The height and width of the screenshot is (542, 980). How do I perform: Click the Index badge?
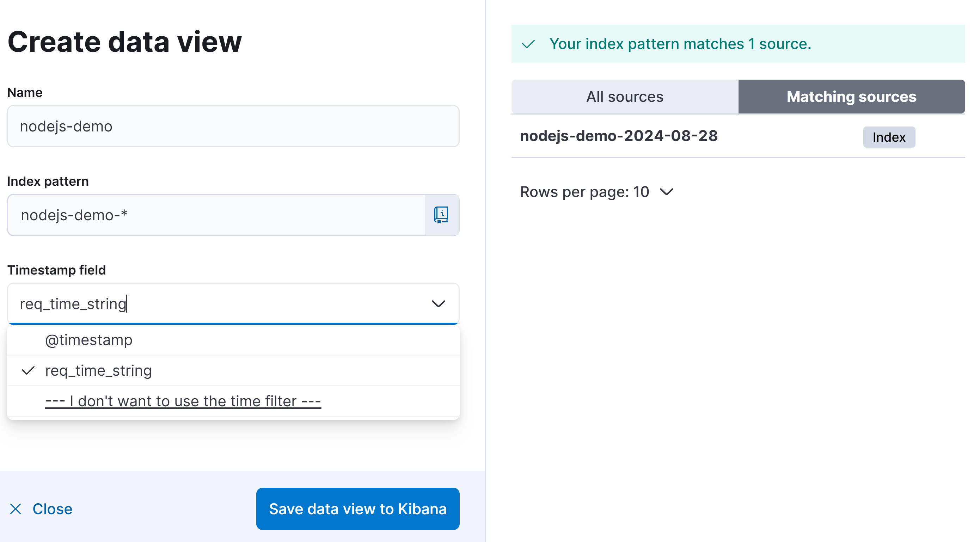pyautogui.click(x=889, y=137)
